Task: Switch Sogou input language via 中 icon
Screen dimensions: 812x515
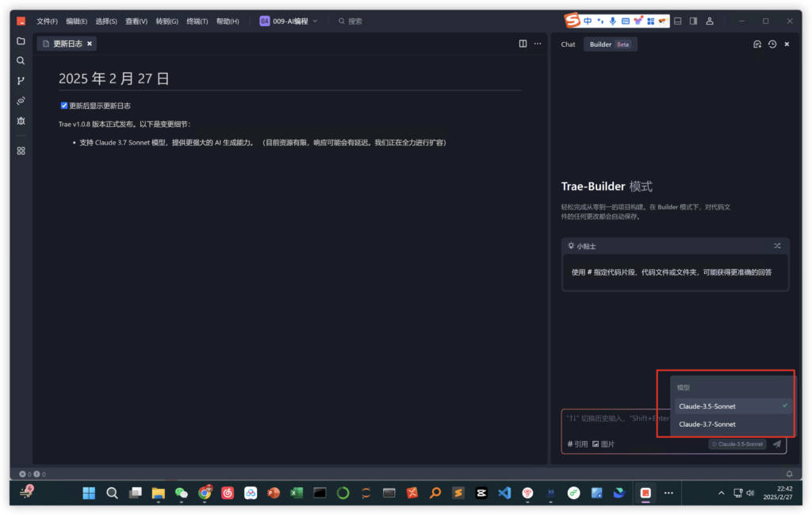Action: coord(588,21)
